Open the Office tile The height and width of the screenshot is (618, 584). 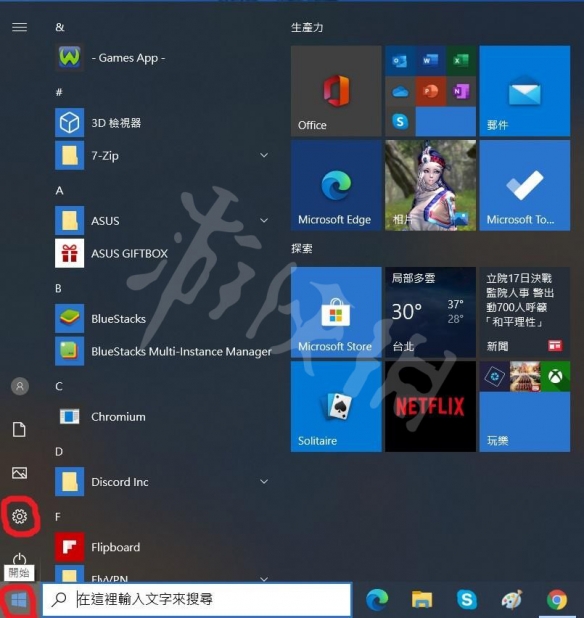(336, 91)
